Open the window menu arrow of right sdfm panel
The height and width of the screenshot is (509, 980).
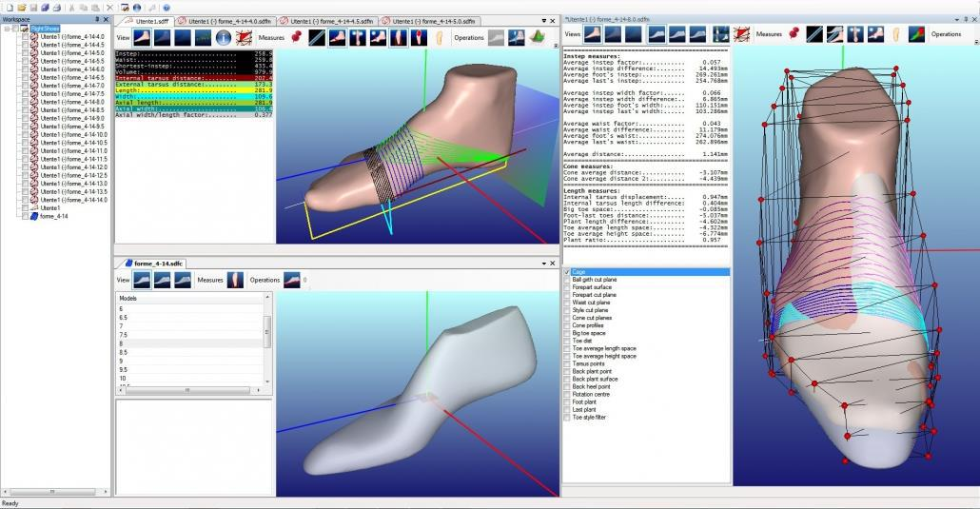957,19
